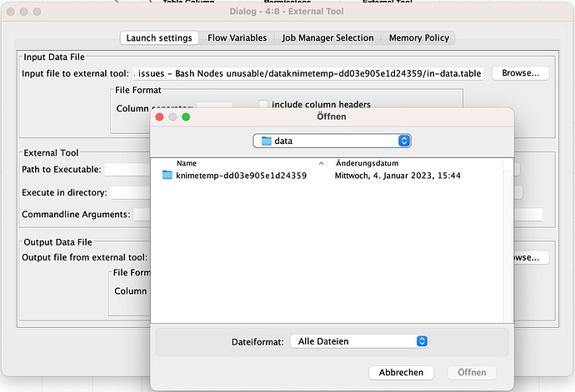Screen dimensions: 575x392
Task: Click the sort direction arrow in Name column
Action: [x=321, y=163]
